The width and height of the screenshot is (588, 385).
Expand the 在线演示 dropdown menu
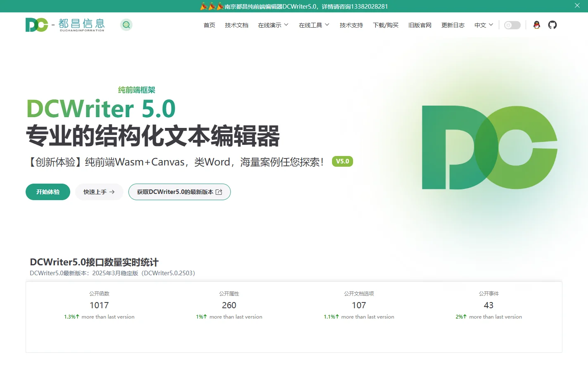[273, 25]
